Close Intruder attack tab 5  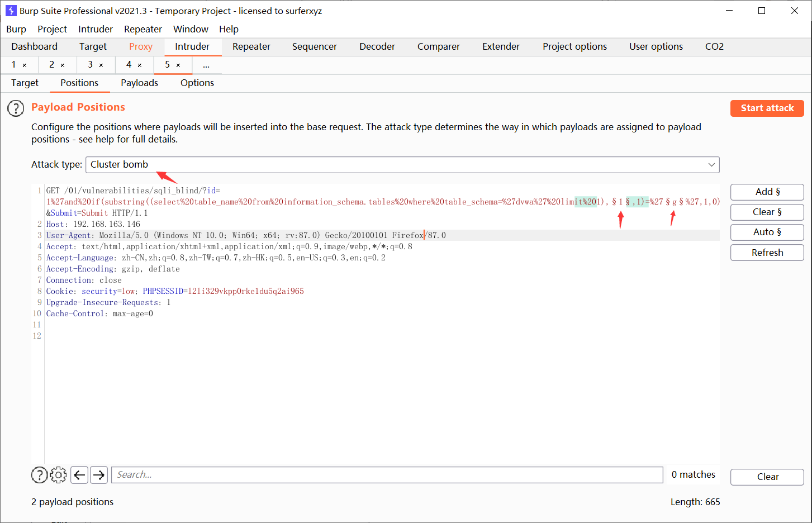(x=178, y=65)
